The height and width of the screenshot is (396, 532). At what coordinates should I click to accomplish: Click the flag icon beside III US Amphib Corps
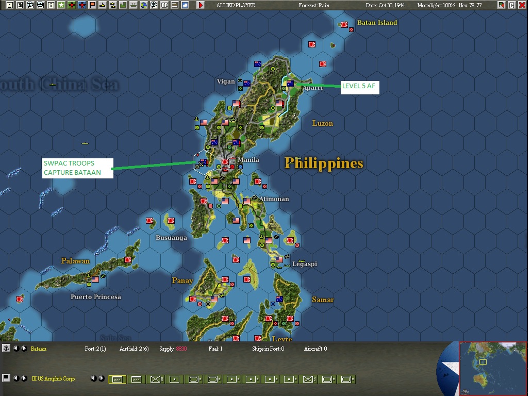pyautogui.click(x=6, y=378)
